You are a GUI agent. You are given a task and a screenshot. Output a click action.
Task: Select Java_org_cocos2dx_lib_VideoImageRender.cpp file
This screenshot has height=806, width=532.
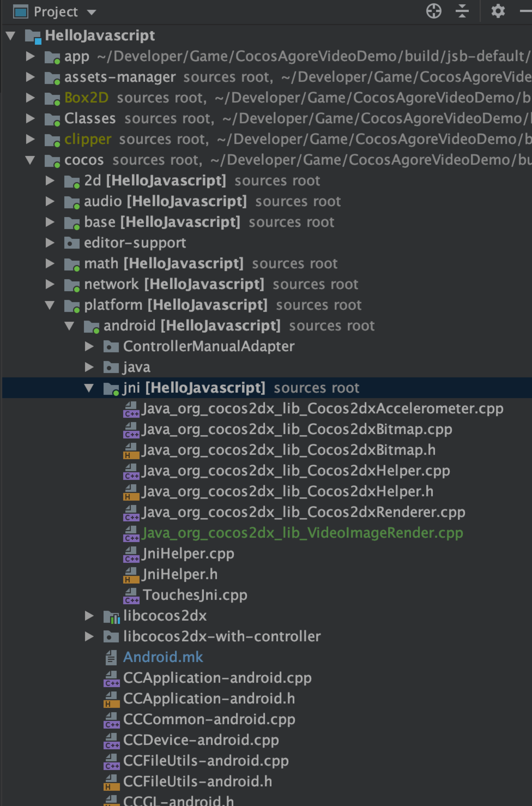302,533
